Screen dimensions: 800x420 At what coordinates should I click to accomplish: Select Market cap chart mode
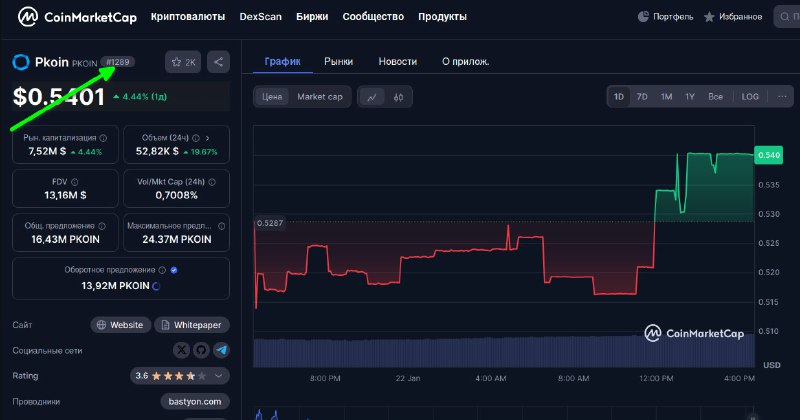320,97
